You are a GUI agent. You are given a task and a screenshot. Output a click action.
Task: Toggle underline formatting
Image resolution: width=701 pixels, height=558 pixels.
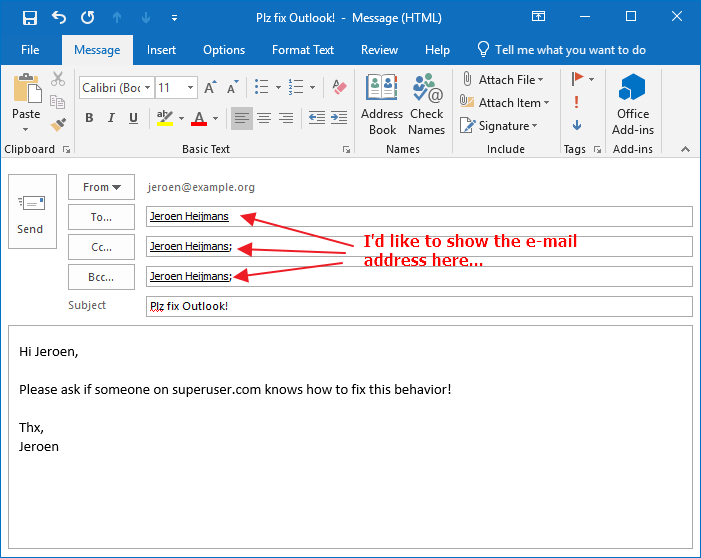click(133, 118)
